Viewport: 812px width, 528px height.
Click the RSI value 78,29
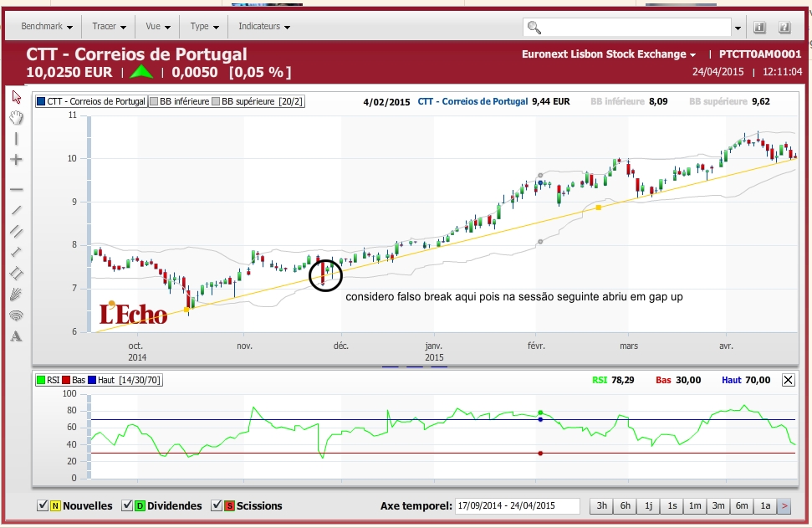coord(622,381)
